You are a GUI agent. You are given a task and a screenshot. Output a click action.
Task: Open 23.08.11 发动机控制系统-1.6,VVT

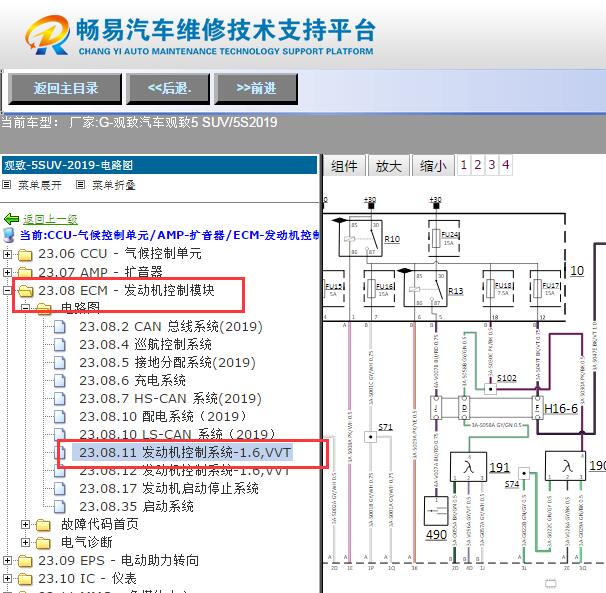point(185,452)
